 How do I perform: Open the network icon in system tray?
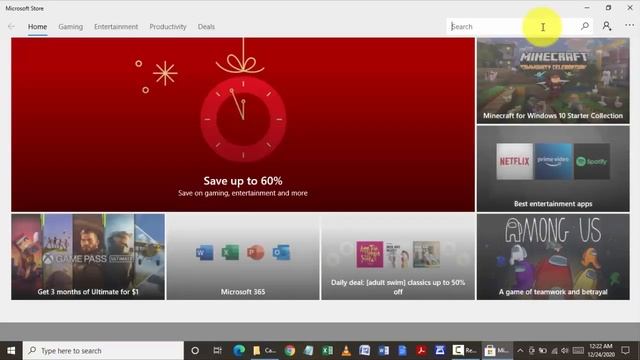(554, 351)
